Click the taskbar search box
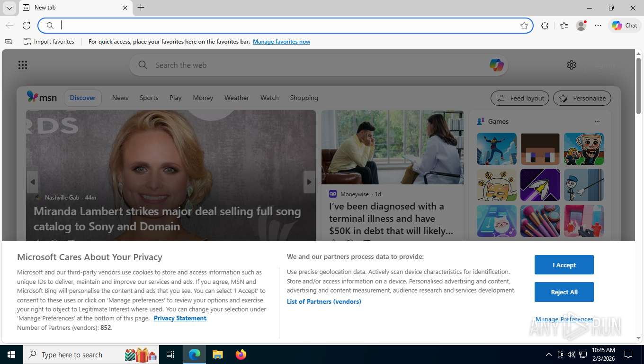 91,355
